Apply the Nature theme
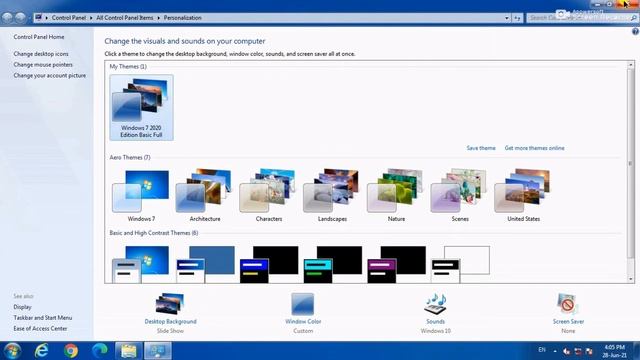 (x=396, y=196)
